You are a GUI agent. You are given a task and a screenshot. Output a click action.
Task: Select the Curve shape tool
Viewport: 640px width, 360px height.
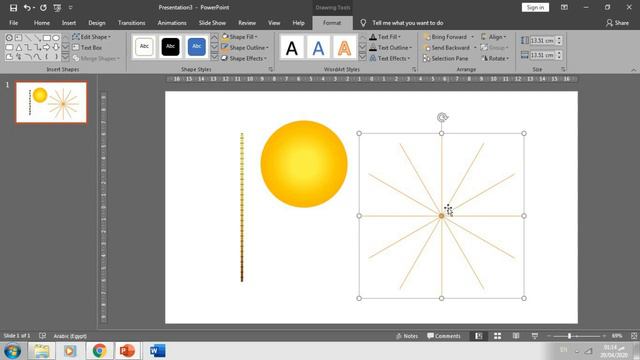coord(37,57)
